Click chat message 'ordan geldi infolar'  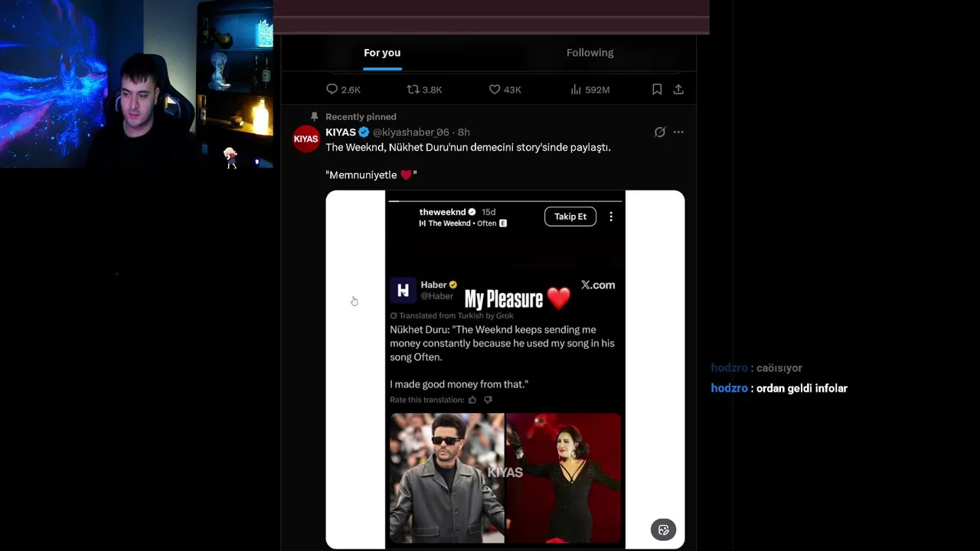(802, 389)
